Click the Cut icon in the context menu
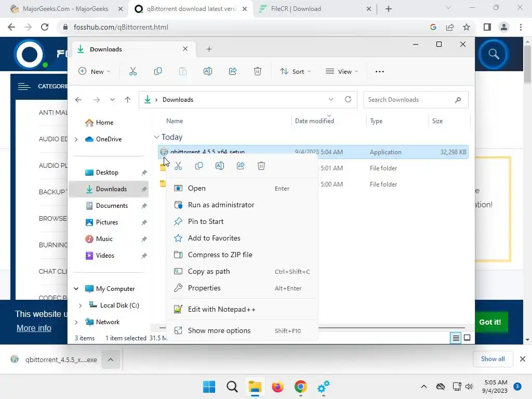 [x=178, y=166]
